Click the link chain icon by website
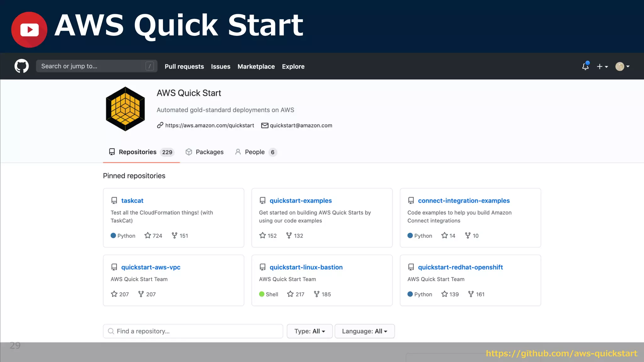This screenshot has width=644, height=362. (160, 125)
